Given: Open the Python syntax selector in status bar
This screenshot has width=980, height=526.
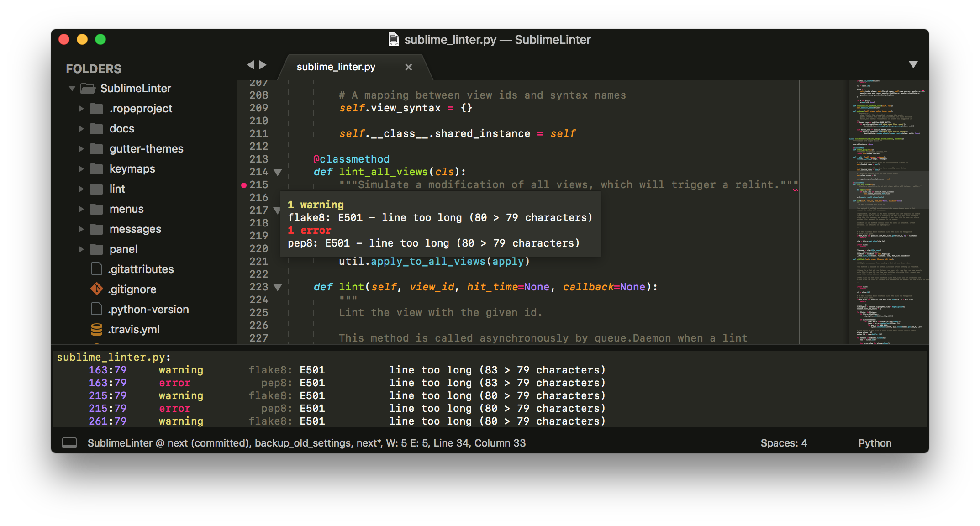Looking at the screenshot, I should [x=875, y=442].
